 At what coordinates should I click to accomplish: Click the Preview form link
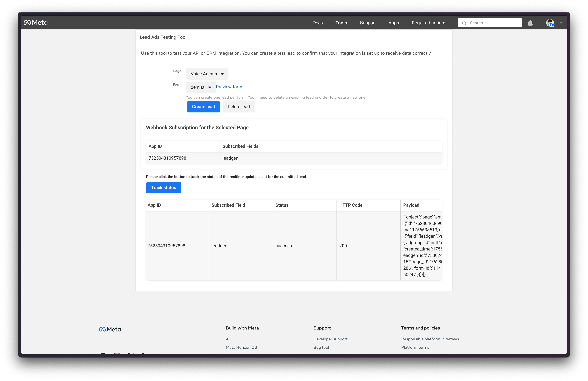pyautogui.click(x=229, y=87)
